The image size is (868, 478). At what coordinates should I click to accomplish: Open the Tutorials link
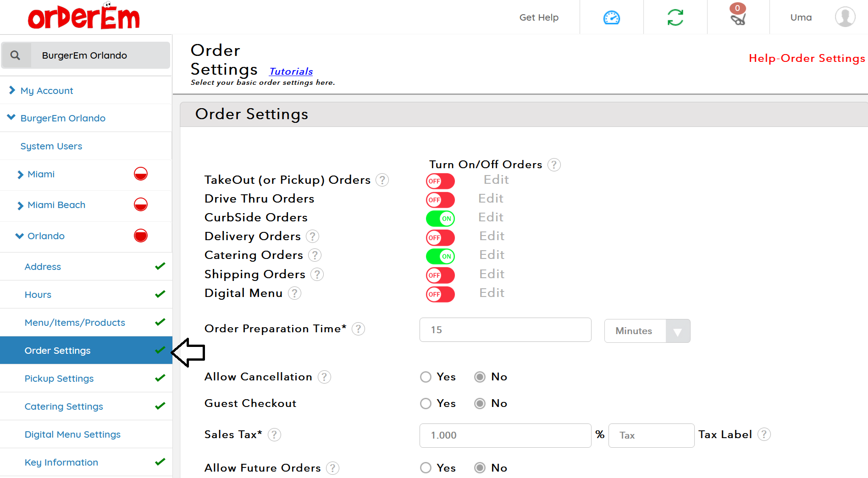point(291,71)
